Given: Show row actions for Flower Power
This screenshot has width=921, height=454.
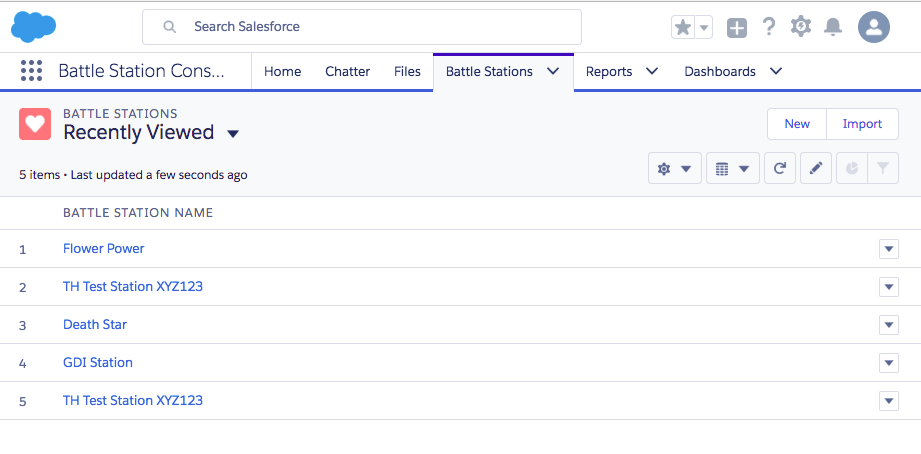Looking at the screenshot, I should click(889, 249).
